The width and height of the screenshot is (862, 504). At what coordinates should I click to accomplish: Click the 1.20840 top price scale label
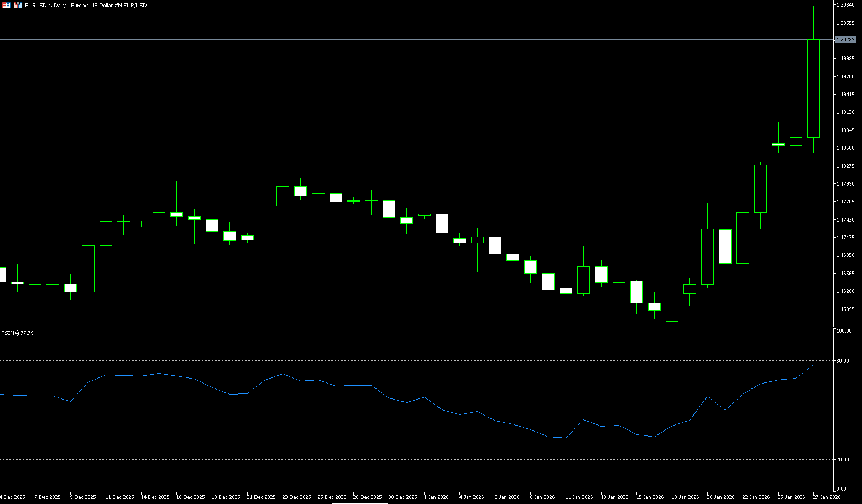tap(846, 5)
